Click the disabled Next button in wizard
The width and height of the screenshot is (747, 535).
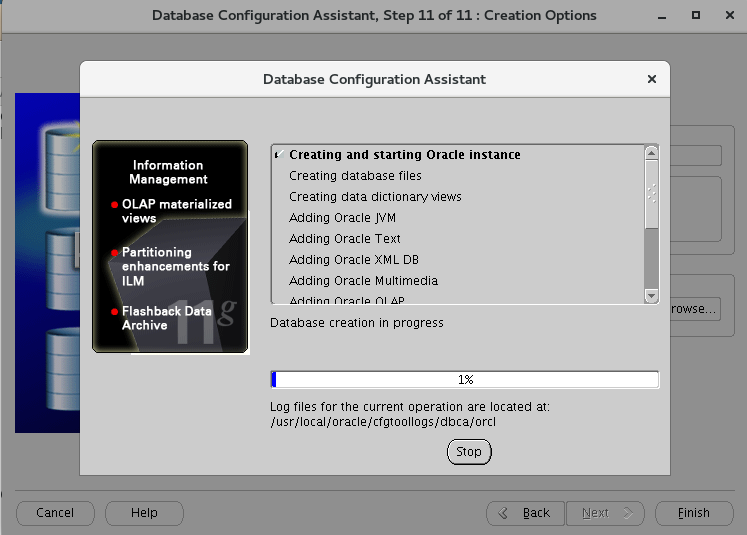click(605, 513)
